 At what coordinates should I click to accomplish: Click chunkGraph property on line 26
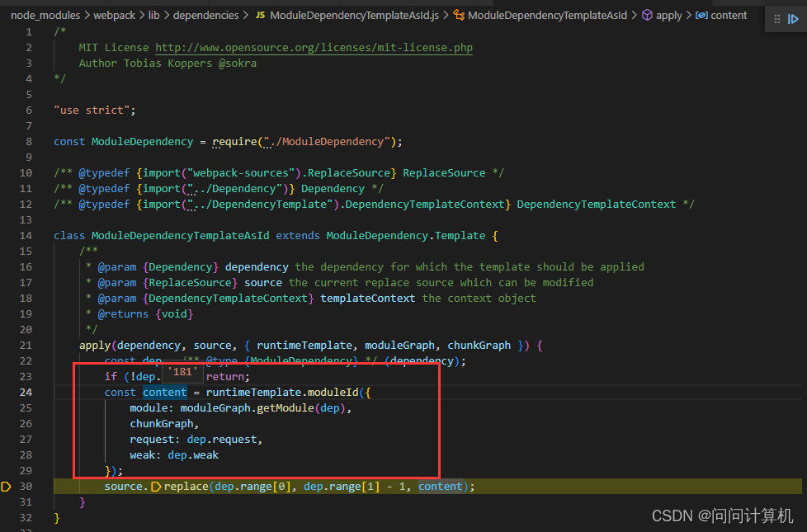tap(162, 423)
